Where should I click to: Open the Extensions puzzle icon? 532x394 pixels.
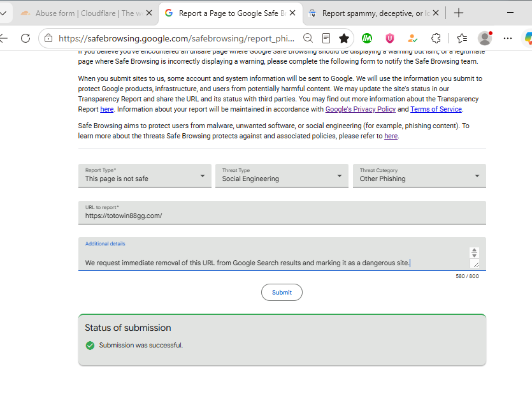[436, 38]
